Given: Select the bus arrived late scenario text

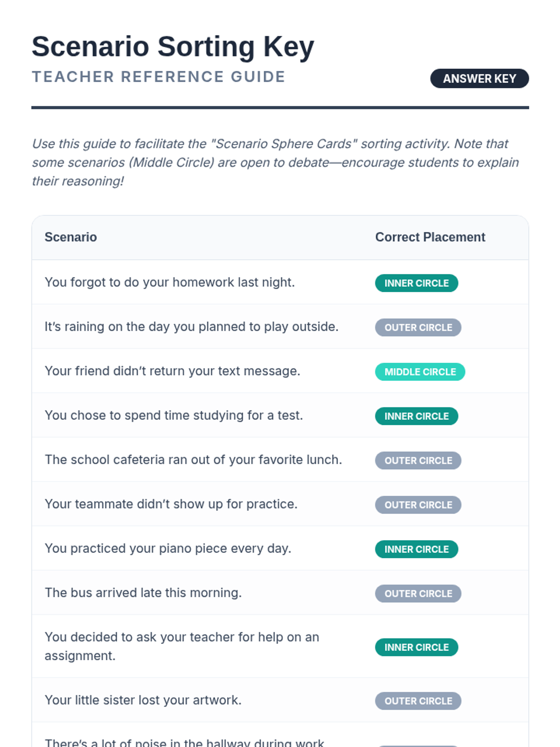Looking at the screenshot, I should point(143,593).
